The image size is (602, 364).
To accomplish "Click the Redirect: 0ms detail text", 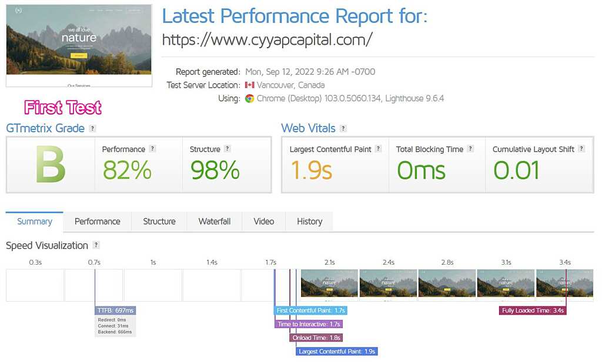I will pyautogui.click(x=112, y=320).
